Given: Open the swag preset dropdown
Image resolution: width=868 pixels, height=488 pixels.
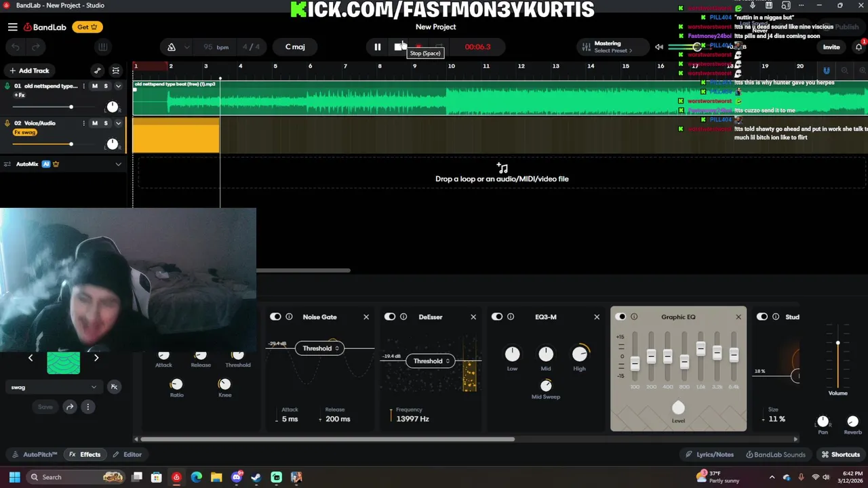Looking at the screenshot, I should pos(54,387).
